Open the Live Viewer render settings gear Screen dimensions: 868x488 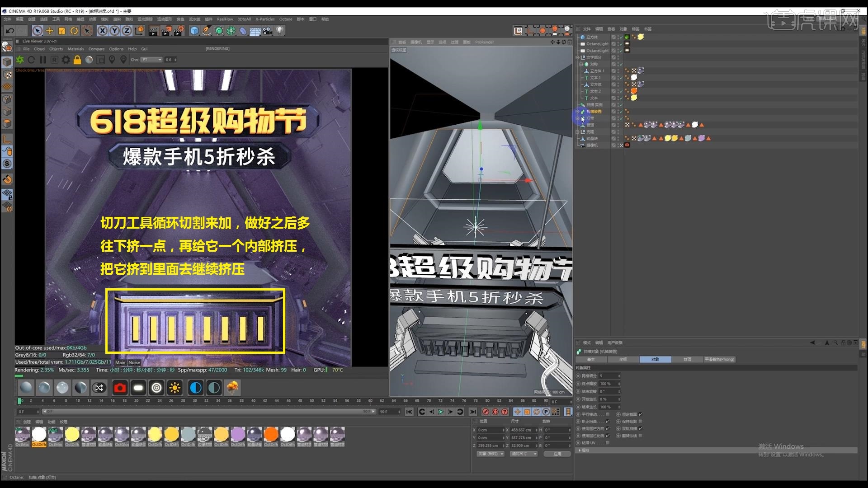[x=66, y=60]
